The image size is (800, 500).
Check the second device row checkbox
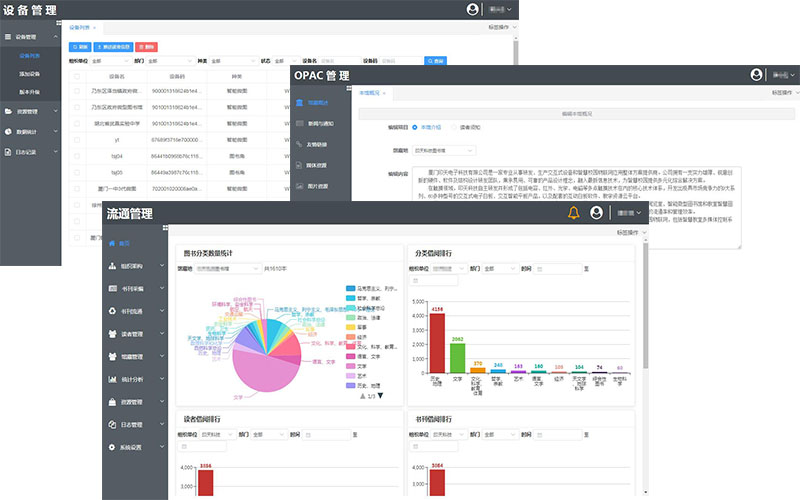click(77, 107)
